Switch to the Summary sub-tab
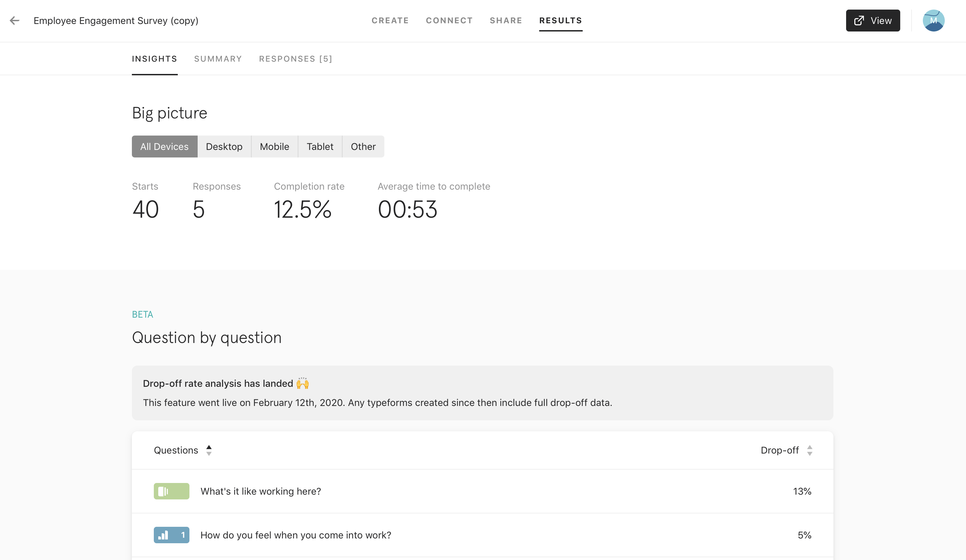966x560 pixels. pos(218,59)
